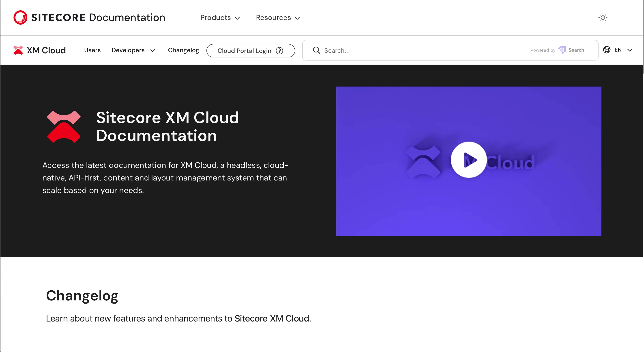Image resolution: width=644 pixels, height=352 pixels.
Task: Click the Cloud Portal Login button
Action: pyautogui.click(x=251, y=51)
